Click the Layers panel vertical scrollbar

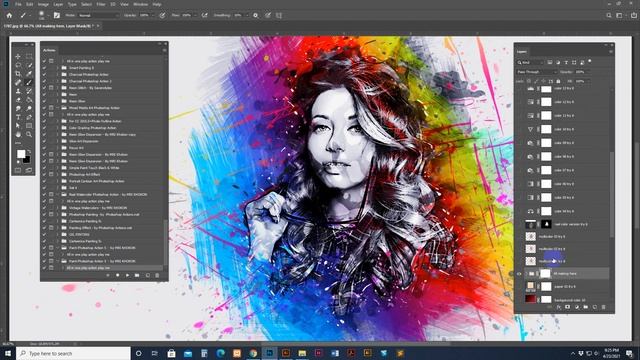click(x=611, y=194)
